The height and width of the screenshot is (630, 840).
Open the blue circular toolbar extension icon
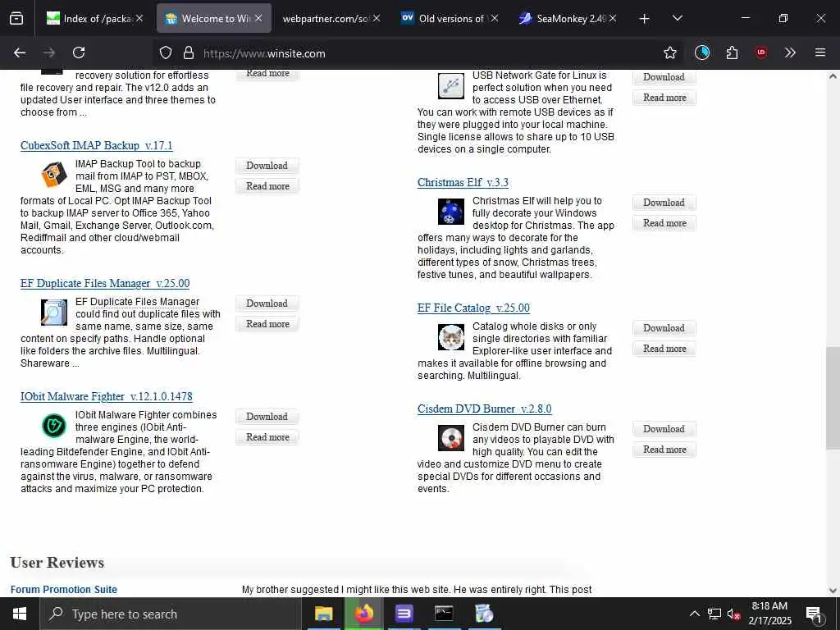pyautogui.click(x=702, y=52)
